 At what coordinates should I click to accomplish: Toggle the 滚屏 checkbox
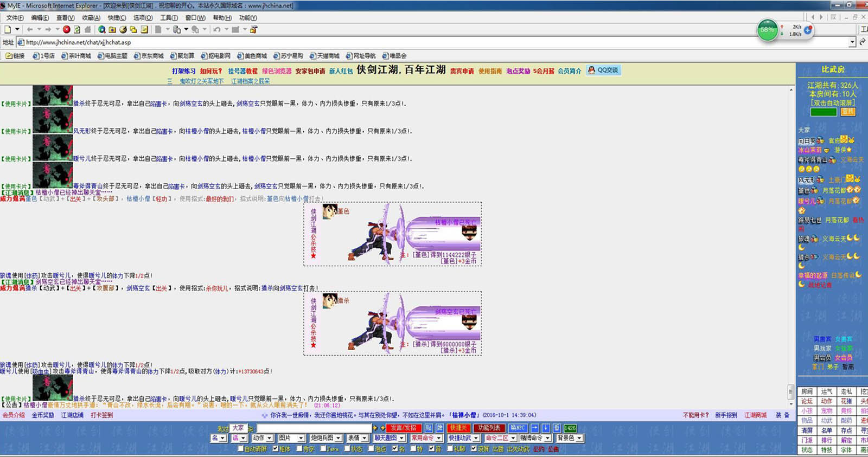[474, 448]
